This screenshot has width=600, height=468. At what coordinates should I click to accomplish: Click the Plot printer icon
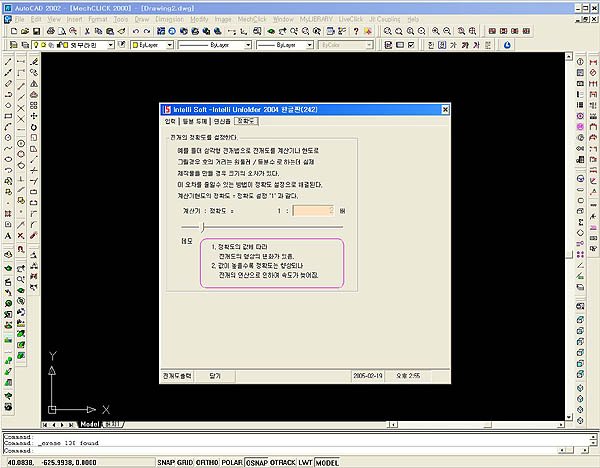[51, 31]
